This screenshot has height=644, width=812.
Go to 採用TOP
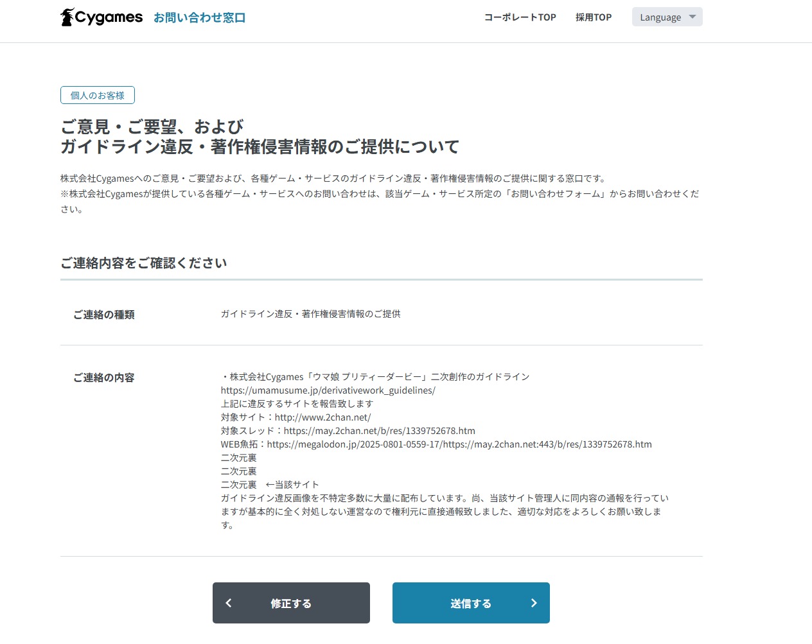(594, 17)
